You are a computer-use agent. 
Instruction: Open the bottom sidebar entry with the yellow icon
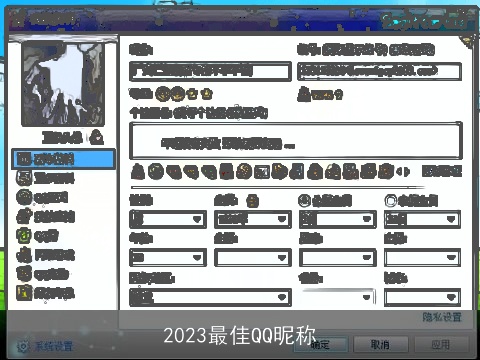tap(45, 293)
